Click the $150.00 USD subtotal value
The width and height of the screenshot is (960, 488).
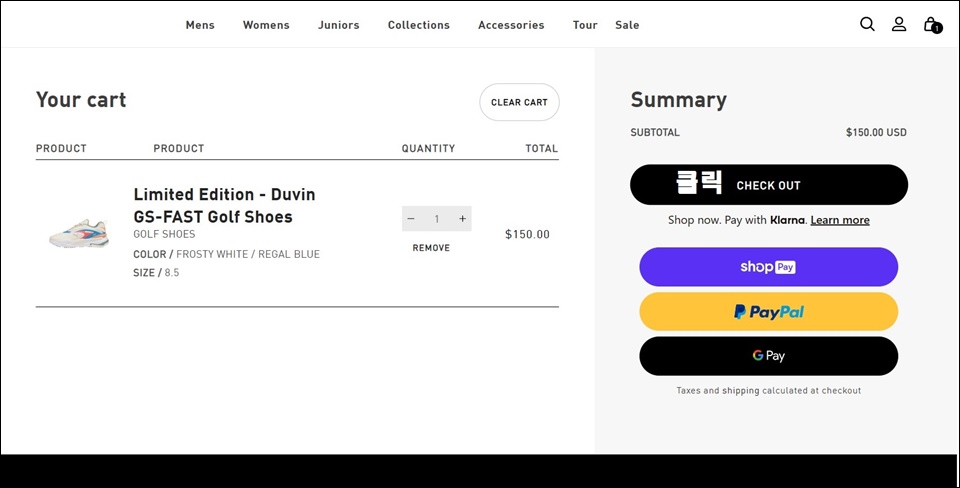(x=876, y=132)
